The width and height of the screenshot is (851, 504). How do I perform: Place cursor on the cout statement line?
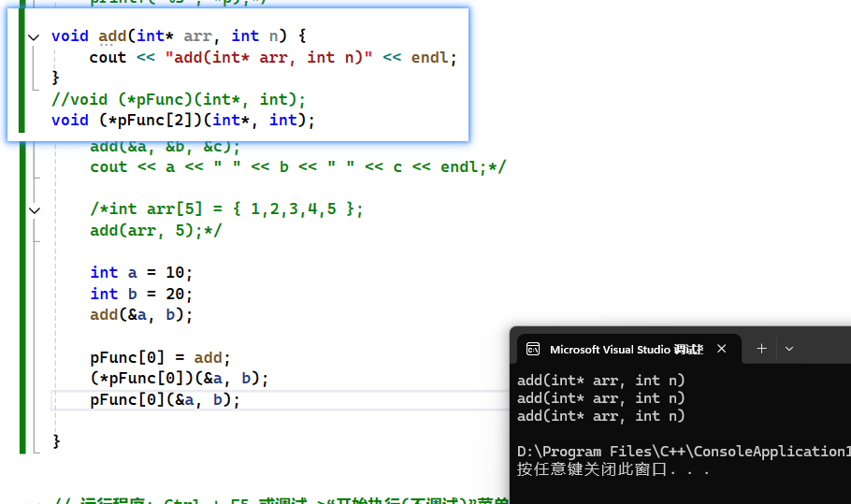click(x=273, y=58)
